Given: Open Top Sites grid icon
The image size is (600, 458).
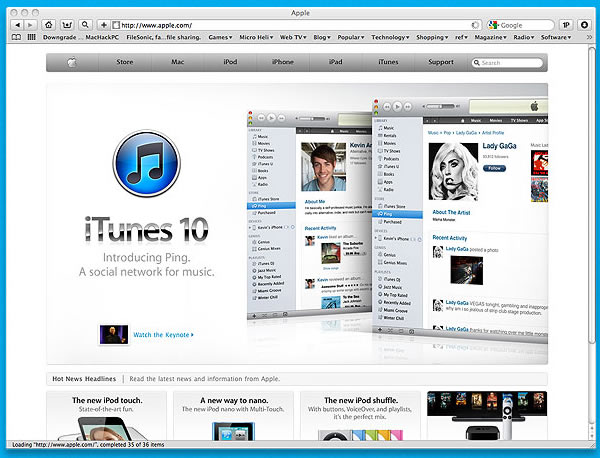Looking at the screenshot, I should coord(31,37).
